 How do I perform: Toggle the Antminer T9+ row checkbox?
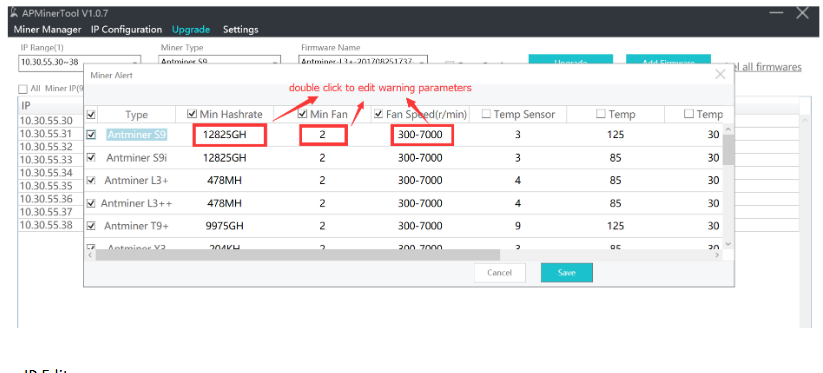click(x=91, y=226)
